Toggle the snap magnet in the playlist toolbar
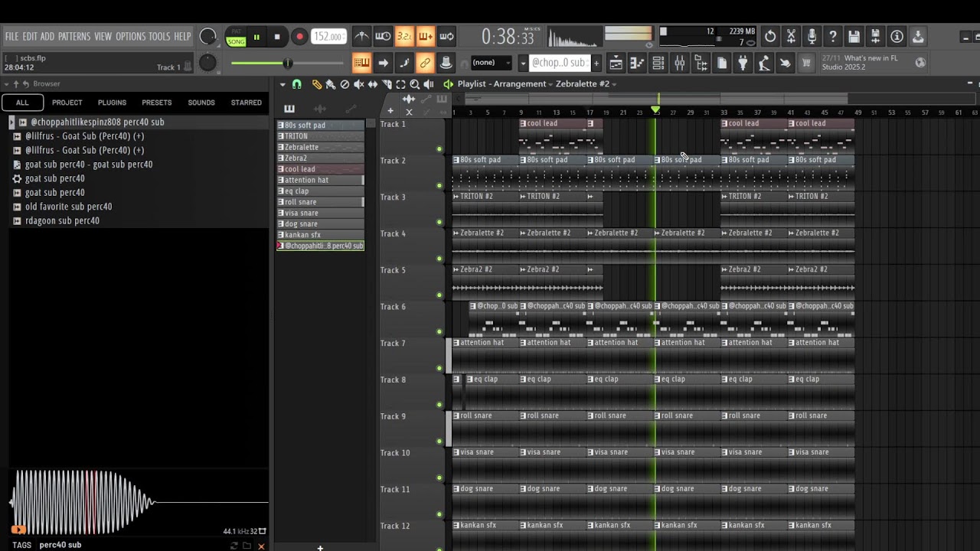Screen dimensions: 980x551 (297, 84)
